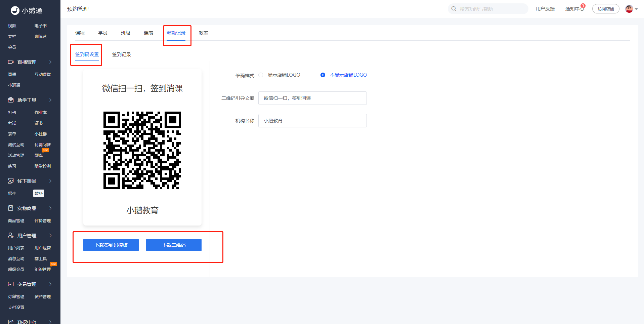Click the 用户管理 person icon
This screenshot has width=644, height=324.
[11, 236]
